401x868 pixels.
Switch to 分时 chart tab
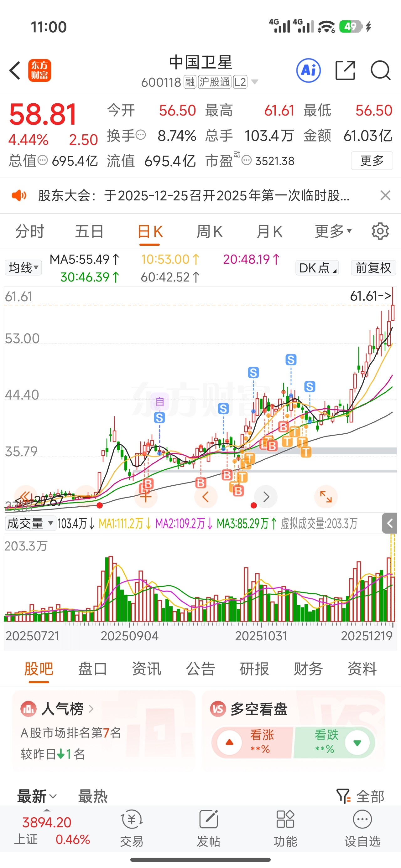(30, 231)
